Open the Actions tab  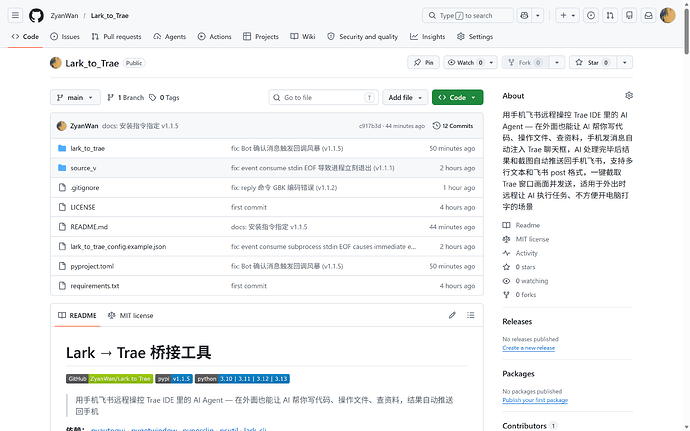click(214, 37)
